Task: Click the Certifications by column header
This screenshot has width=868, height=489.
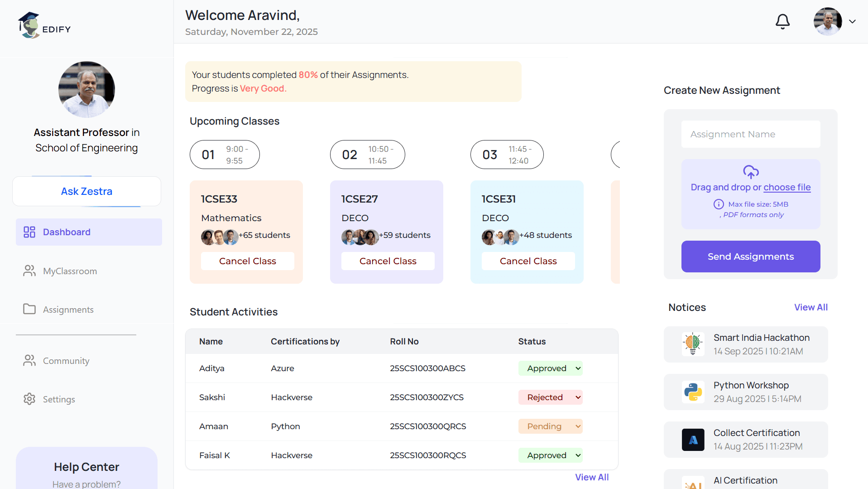Action: point(305,341)
